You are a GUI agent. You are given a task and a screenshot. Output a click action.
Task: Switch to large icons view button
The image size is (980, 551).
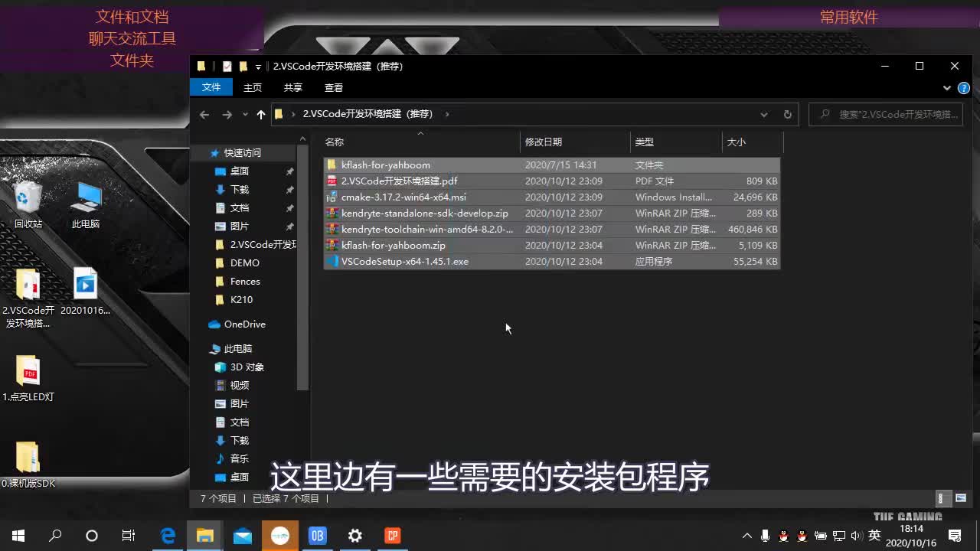pyautogui.click(x=961, y=498)
